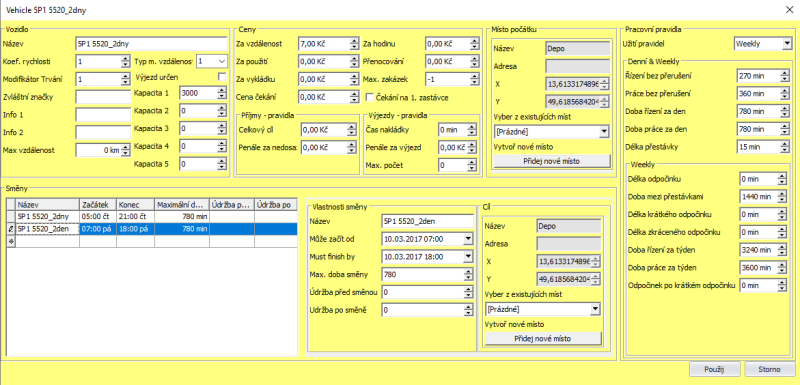The width and height of the screenshot is (800, 385).
Task: Click Přidej nové místo button in Cíl
Action: point(543,339)
